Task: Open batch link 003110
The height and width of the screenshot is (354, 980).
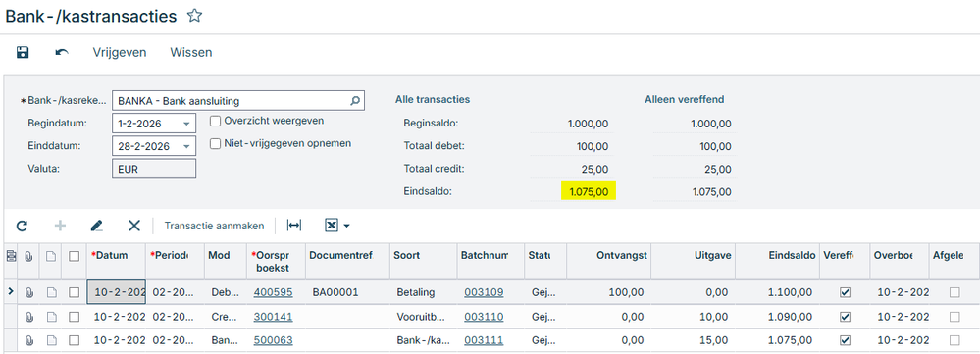Action: click(484, 317)
